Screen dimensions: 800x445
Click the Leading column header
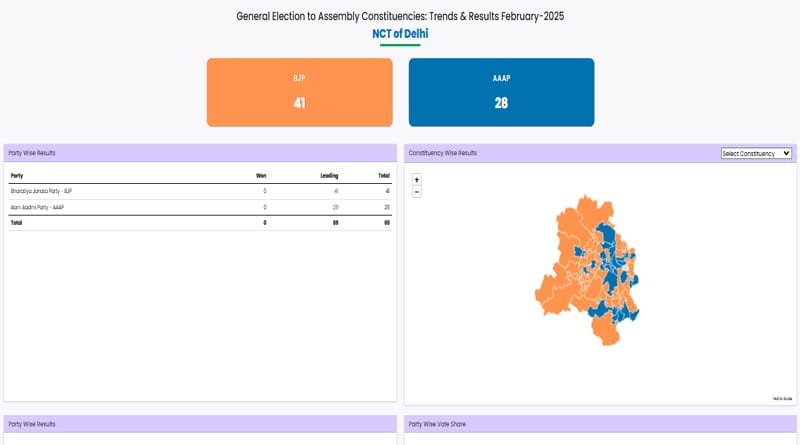pos(329,175)
